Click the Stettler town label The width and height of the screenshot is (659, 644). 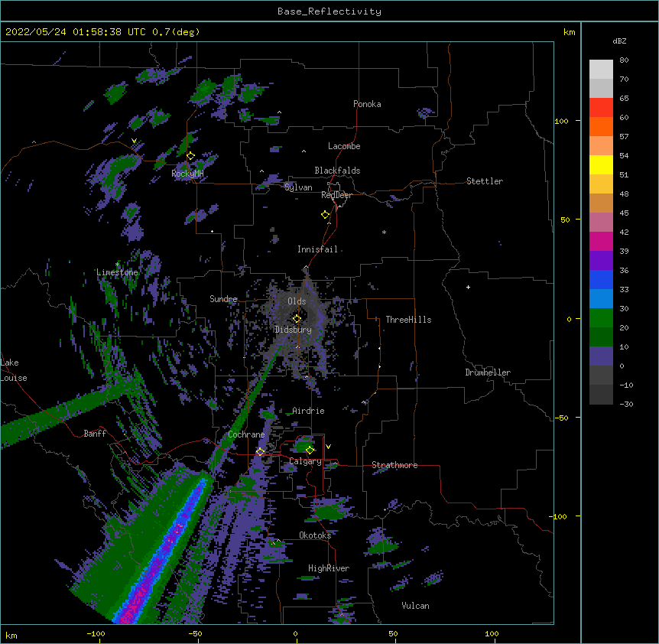pyautogui.click(x=484, y=181)
